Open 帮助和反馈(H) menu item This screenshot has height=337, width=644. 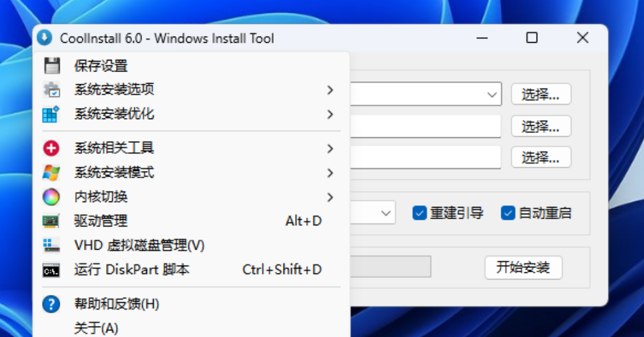click(191, 304)
